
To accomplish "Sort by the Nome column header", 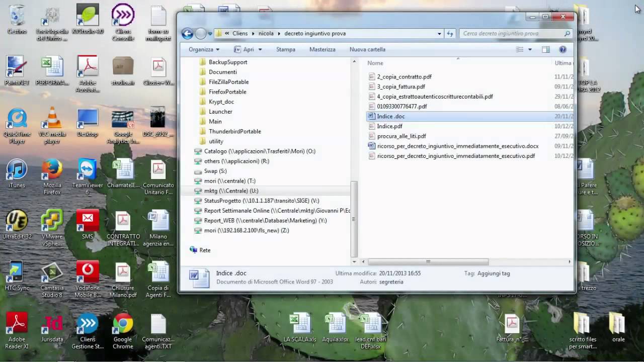I will tap(375, 63).
